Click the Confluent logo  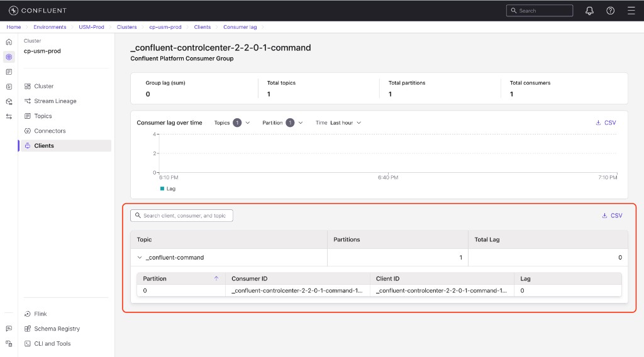[x=38, y=11]
